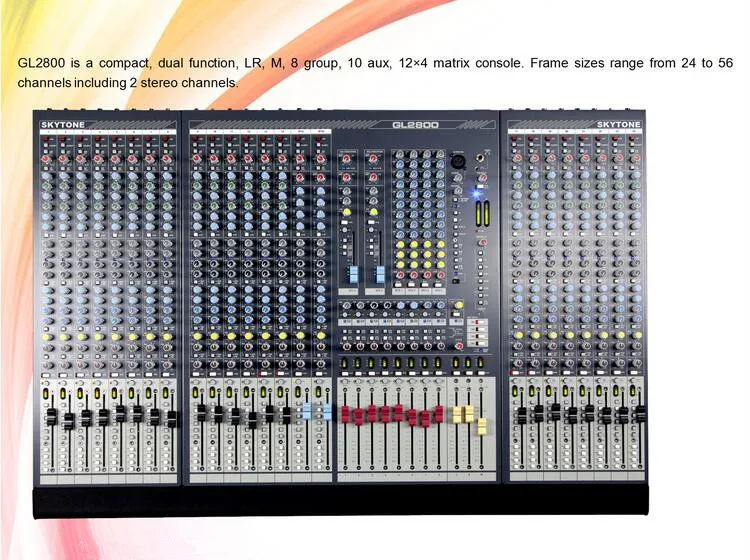Click the second light-blue stereo channel fader

328,412
